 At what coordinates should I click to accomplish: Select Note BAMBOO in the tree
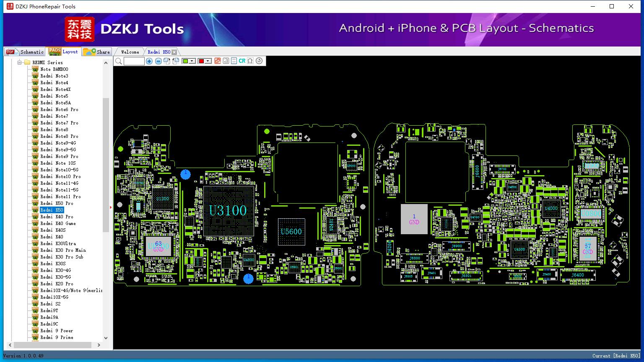click(54, 69)
